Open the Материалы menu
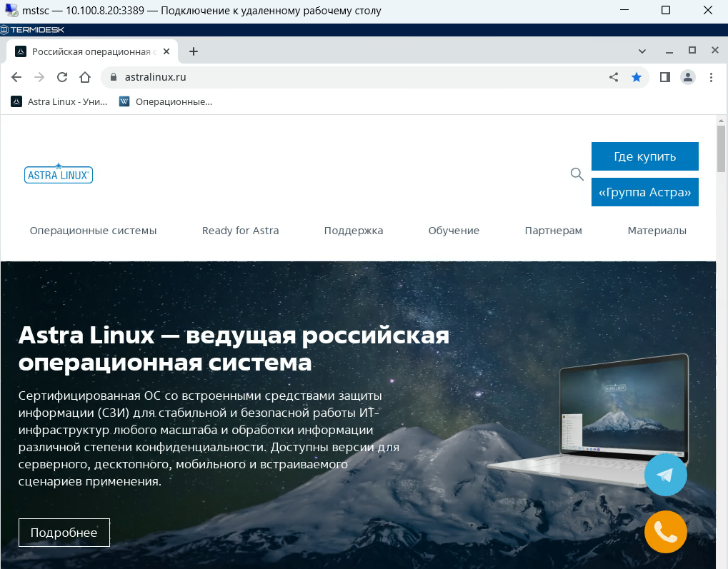728x569 pixels. 657,231
